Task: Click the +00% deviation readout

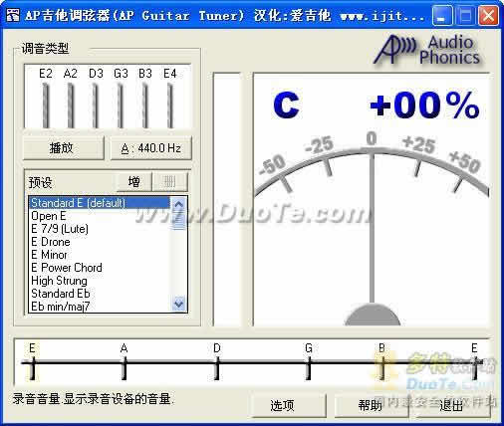Action: [x=425, y=106]
